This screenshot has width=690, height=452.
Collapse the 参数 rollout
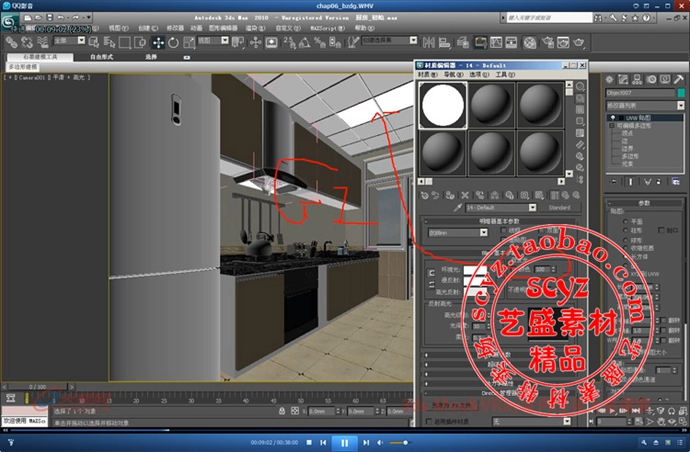point(644,203)
